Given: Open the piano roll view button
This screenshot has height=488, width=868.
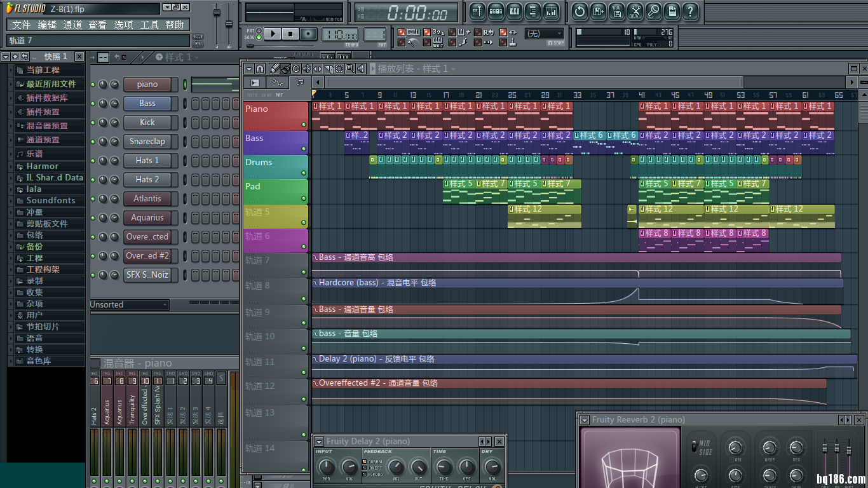Looking at the screenshot, I should [x=514, y=11].
